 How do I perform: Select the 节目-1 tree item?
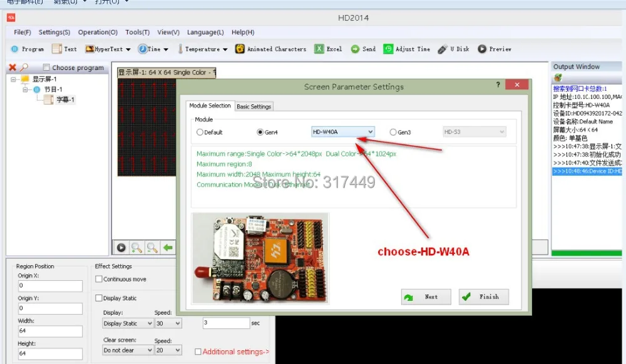click(x=53, y=89)
